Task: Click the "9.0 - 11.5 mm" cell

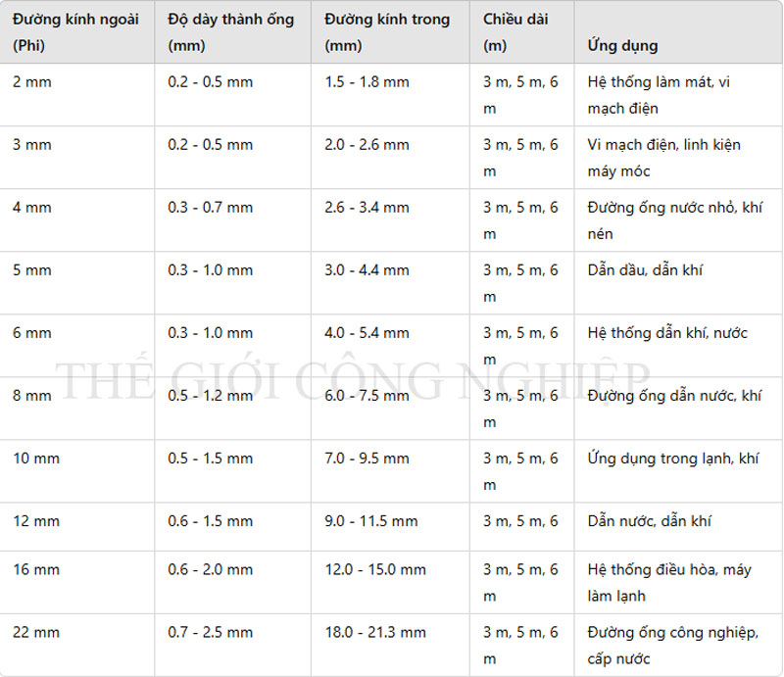Action: point(370,521)
